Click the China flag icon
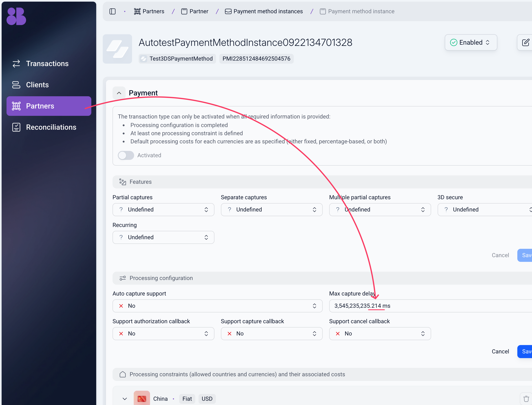This screenshot has width=532, height=405. point(142,398)
